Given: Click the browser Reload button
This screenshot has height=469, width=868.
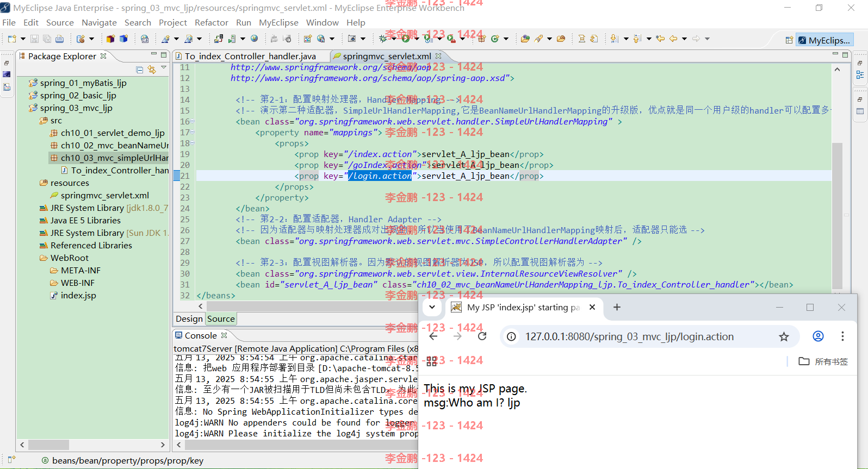Looking at the screenshot, I should tap(482, 336).
